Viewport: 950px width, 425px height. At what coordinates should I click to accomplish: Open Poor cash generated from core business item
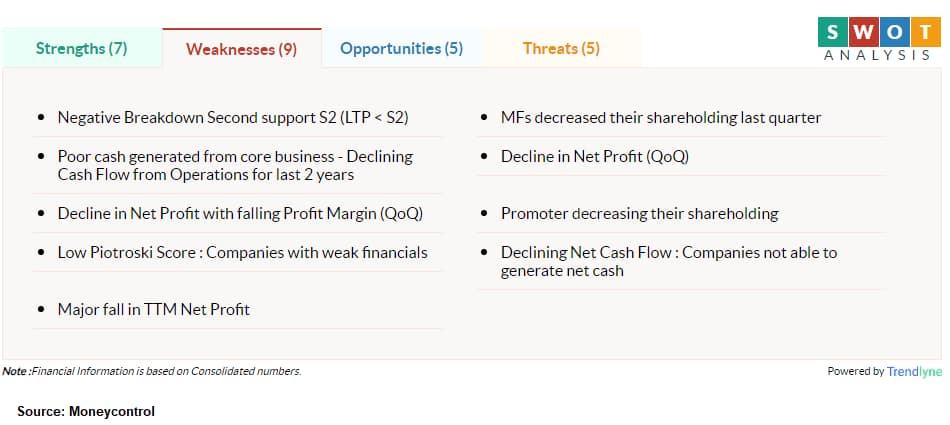pos(237,166)
